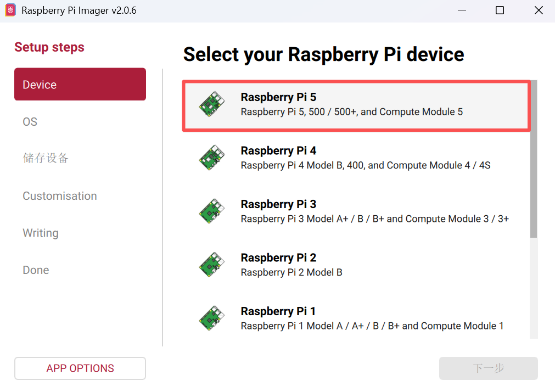The width and height of the screenshot is (555, 392).
Task: Open the Customisation setup step
Action: [x=60, y=196]
